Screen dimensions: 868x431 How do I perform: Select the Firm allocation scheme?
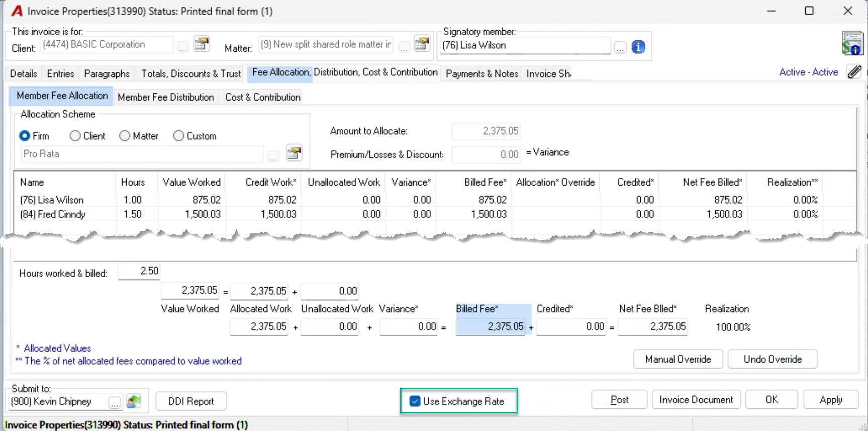pos(34,136)
